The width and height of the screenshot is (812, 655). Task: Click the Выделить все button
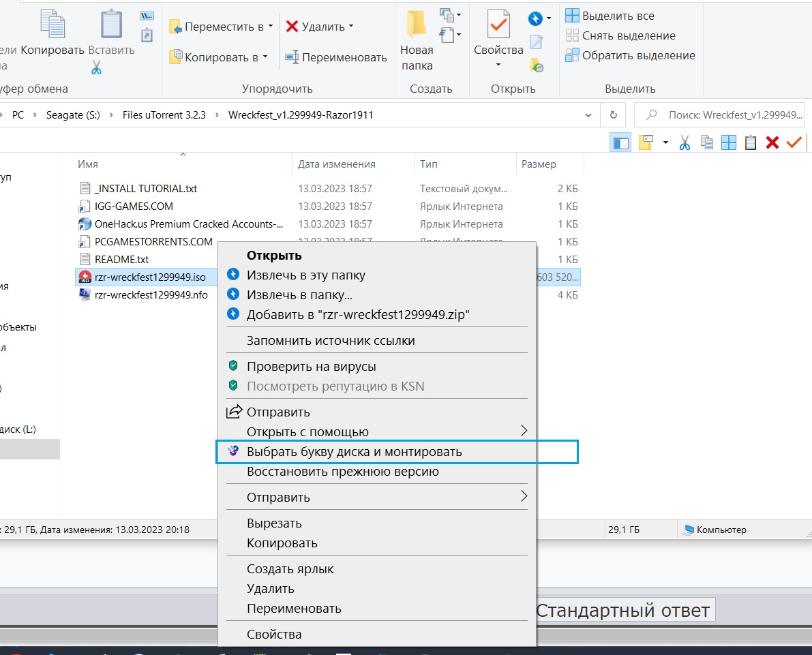point(610,16)
